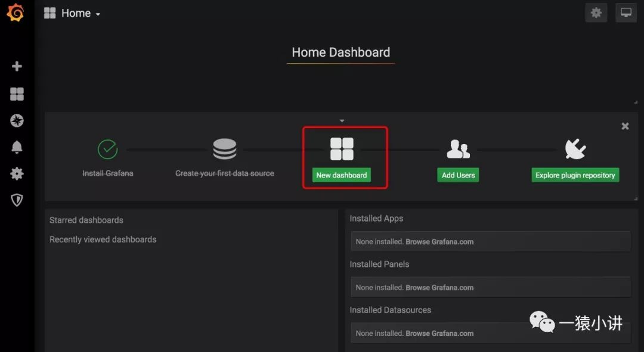Click the data source database icon
Screen dimensions: 644x352
[225, 149]
